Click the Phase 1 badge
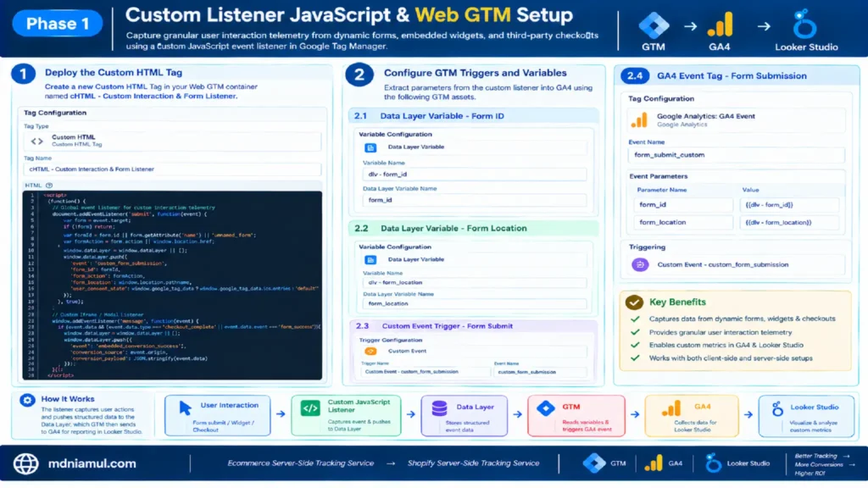Screen dimensions: 868x488 (x=58, y=24)
